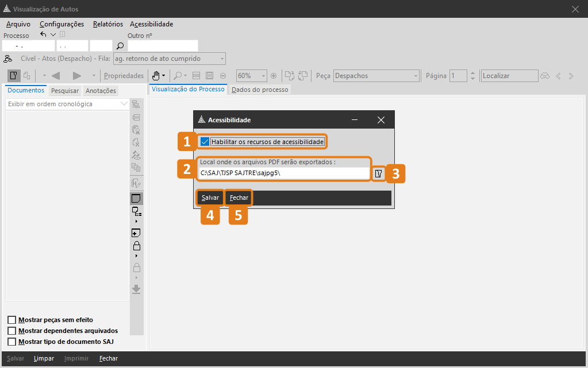Click the Outro nº input field
This screenshot has width=588, height=368.
pos(163,46)
